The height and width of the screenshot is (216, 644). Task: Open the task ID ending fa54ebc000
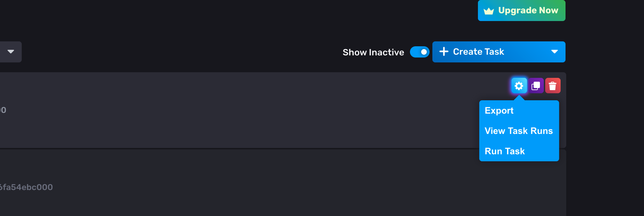pyautogui.click(x=26, y=187)
